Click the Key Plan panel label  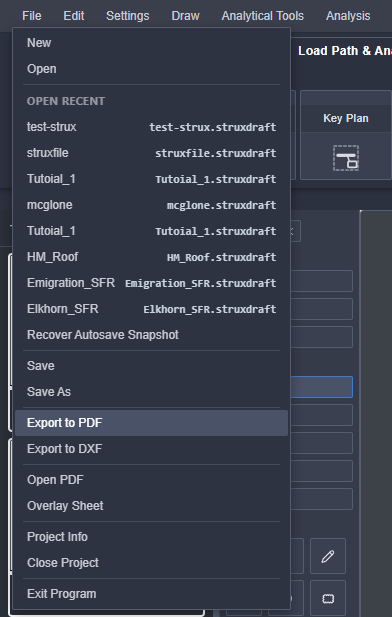[346, 118]
